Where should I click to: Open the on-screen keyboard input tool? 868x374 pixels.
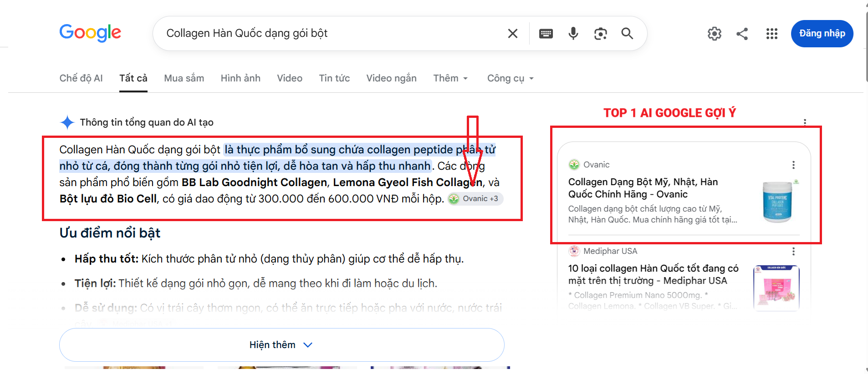coord(546,33)
